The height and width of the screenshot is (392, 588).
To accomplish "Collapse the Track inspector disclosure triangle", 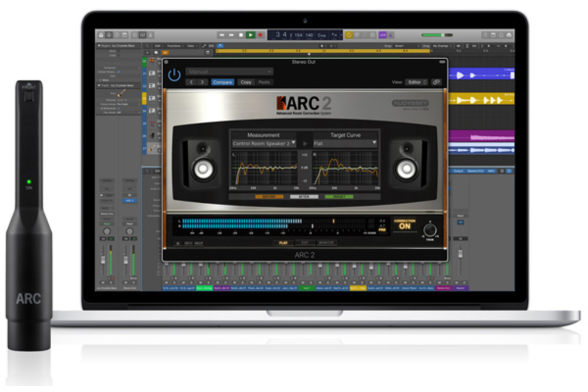I will click(99, 86).
